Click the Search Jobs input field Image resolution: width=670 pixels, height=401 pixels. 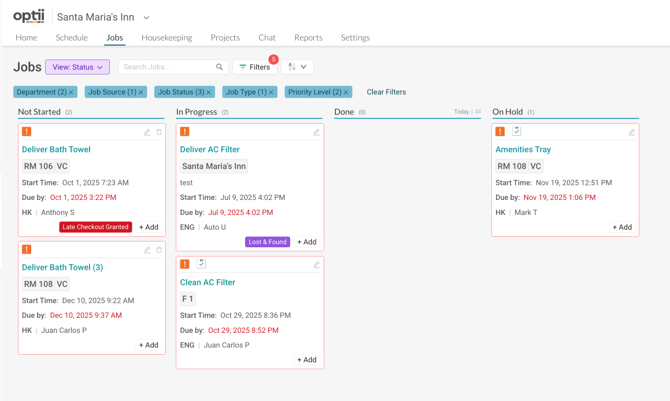pos(165,67)
